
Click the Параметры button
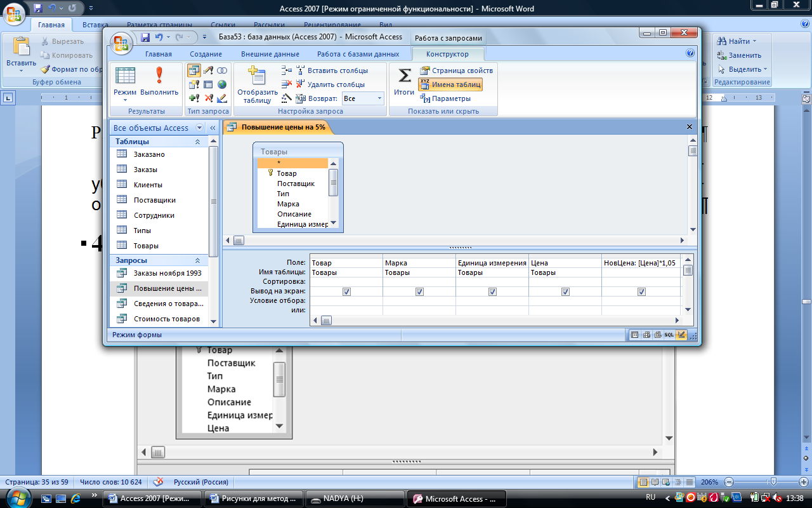point(445,98)
